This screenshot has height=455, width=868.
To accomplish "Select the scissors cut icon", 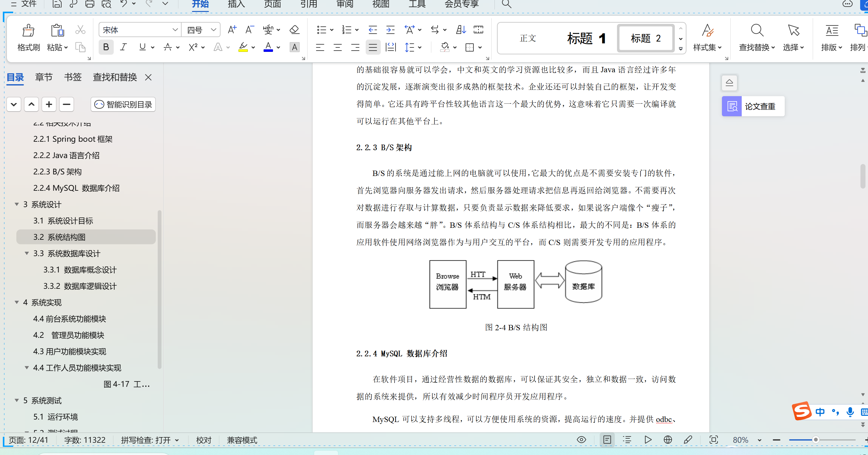I will [80, 30].
